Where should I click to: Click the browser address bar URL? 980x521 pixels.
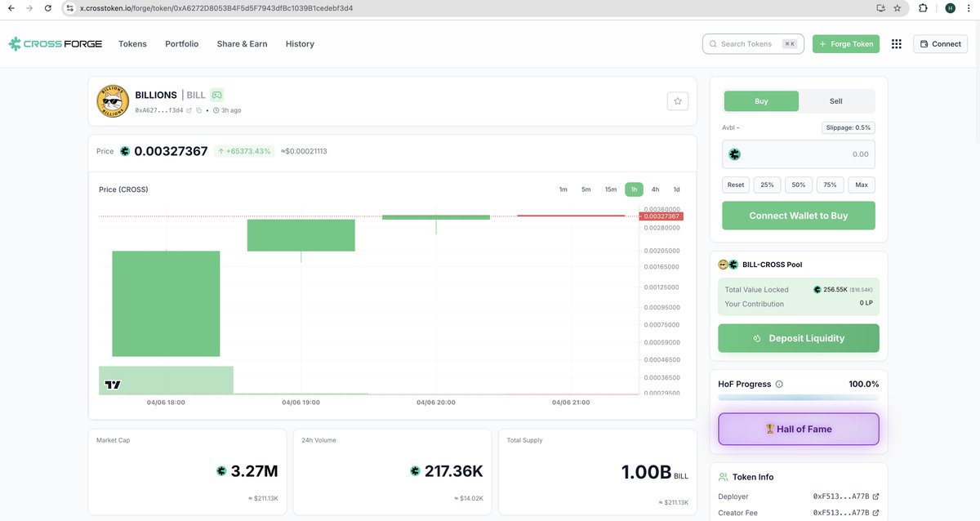216,8
